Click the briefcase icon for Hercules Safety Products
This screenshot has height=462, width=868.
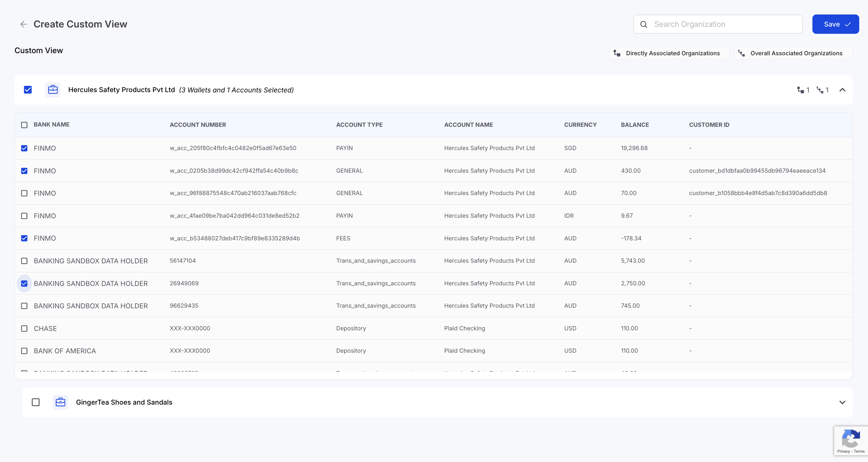[x=53, y=90]
